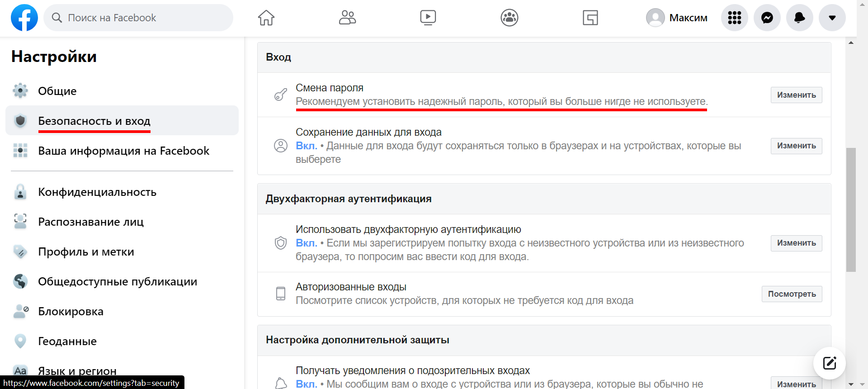Image resolution: width=868 pixels, height=389 pixels.
Task: Open the Watch video icon
Action: point(428,18)
